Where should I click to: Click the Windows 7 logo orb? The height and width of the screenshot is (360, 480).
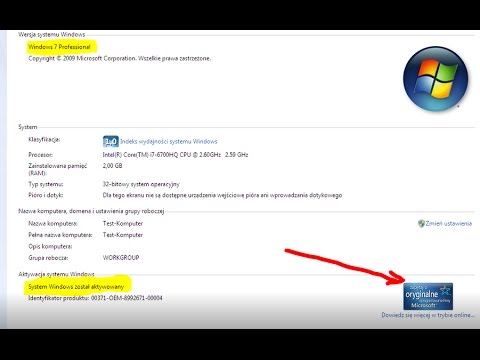tap(435, 79)
